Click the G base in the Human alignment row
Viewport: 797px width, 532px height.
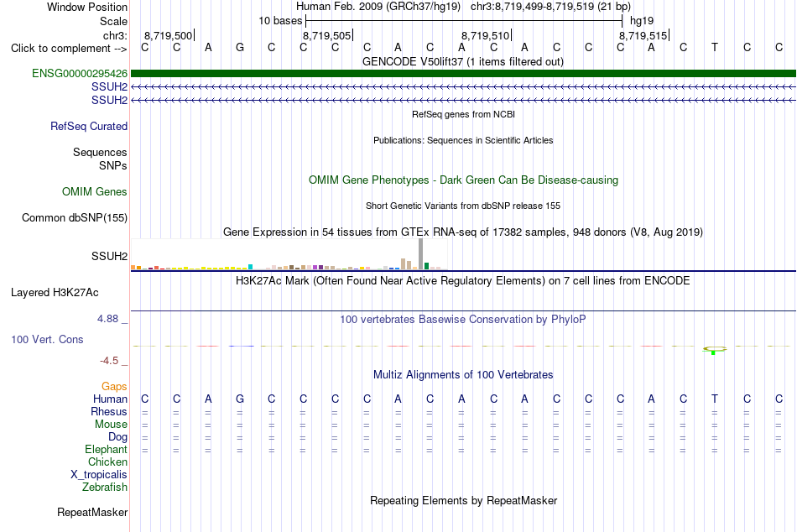coord(240,399)
